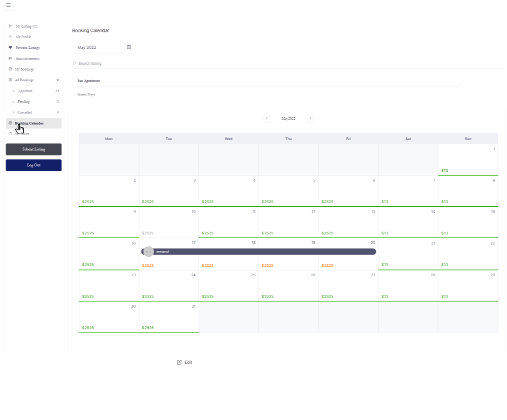
Task: Open the My Listing (12) menu item
Action: (x=27, y=26)
